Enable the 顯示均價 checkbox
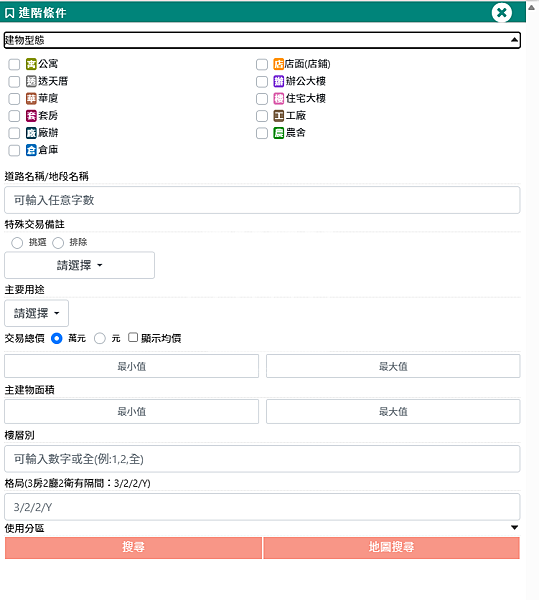The height and width of the screenshot is (600, 539). (x=133, y=337)
